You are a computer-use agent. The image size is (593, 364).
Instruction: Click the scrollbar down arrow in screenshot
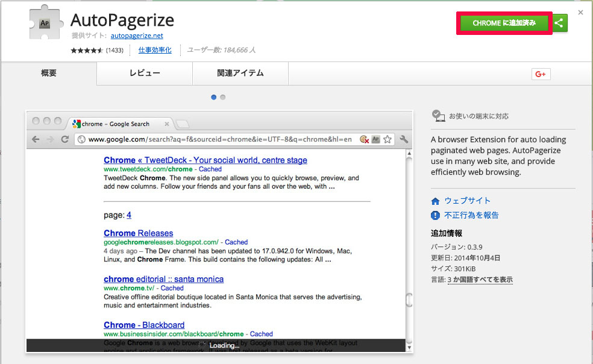pyautogui.click(x=409, y=347)
